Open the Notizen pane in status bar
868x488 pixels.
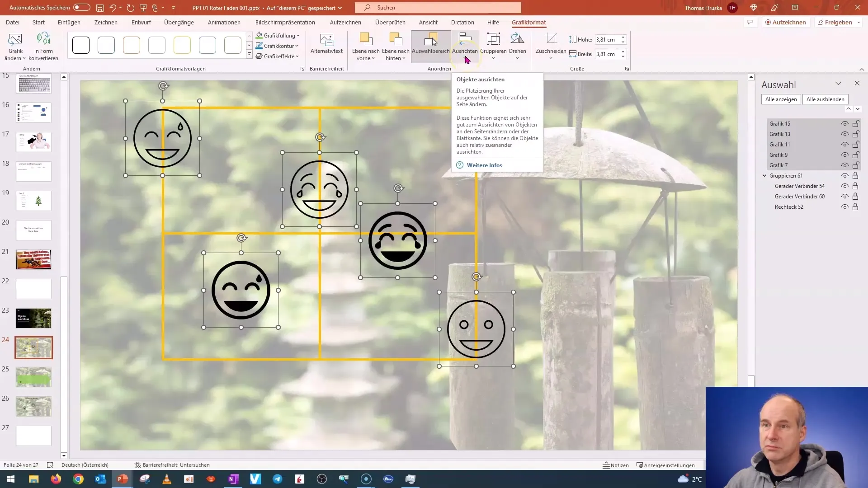(x=616, y=465)
